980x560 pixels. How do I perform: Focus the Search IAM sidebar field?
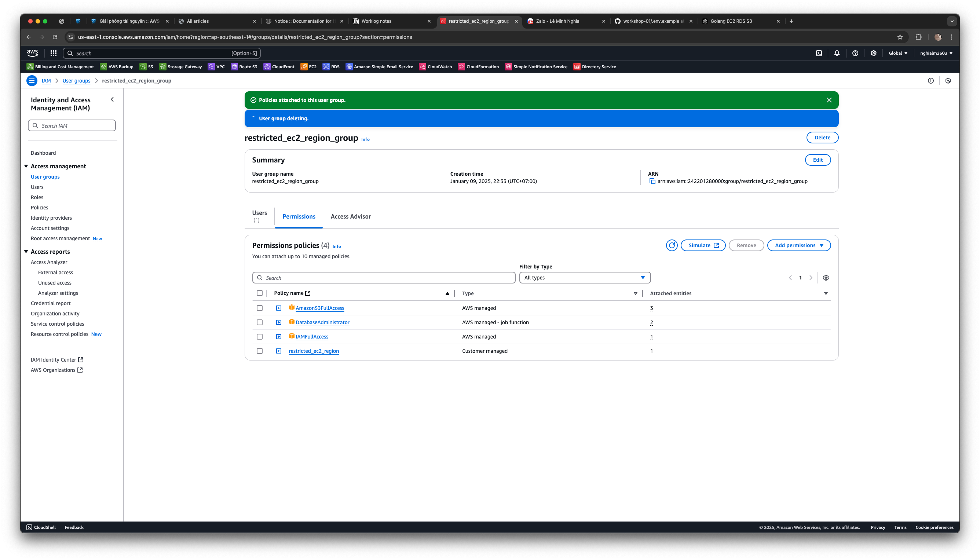72,125
